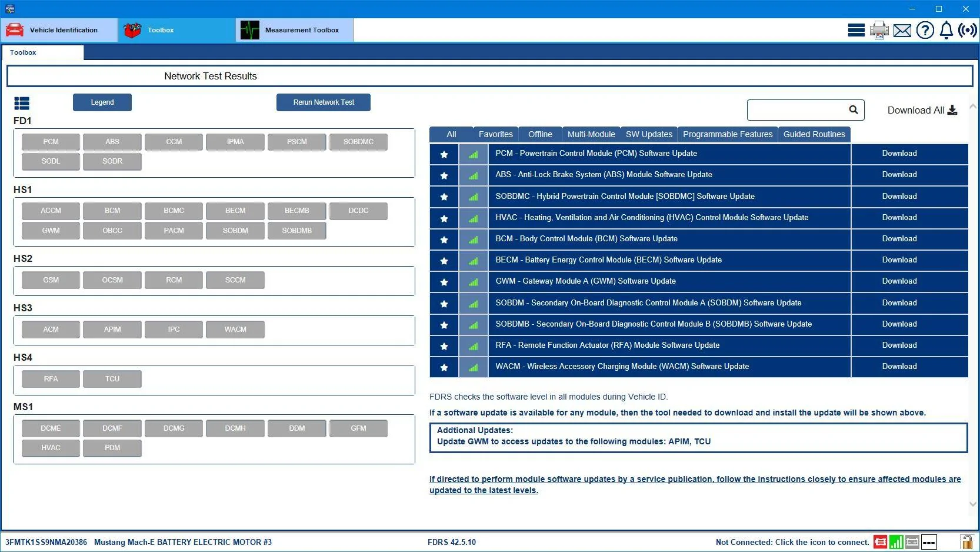The image size is (980, 552).
Task: Click the green signal bars status icon
Action: [x=896, y=542]
